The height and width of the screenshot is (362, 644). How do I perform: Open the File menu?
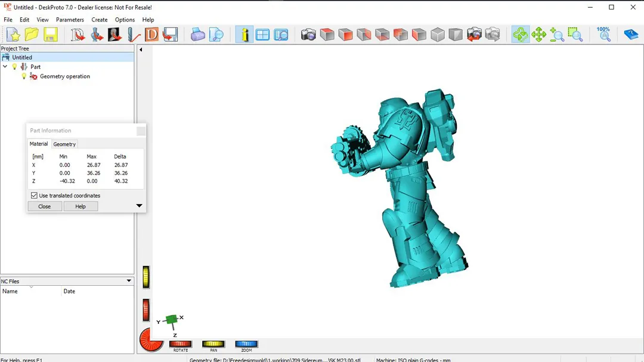8,20
